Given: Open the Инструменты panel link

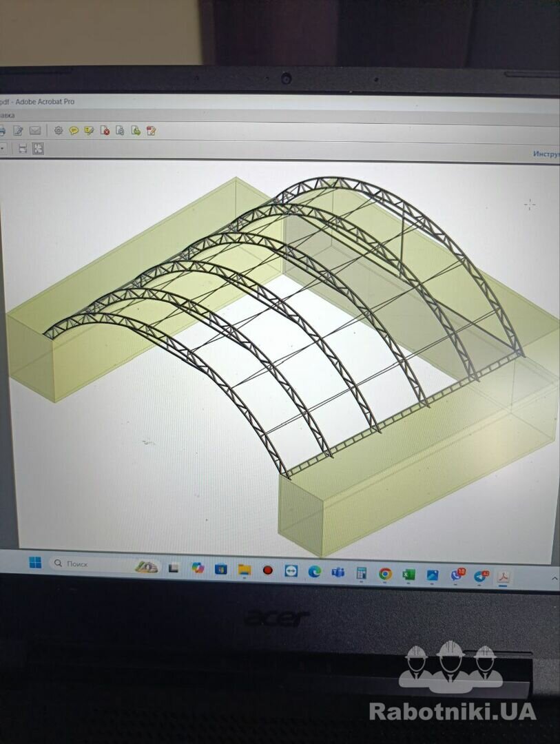Looking at the screenshot, I should (x=546, y=154).
